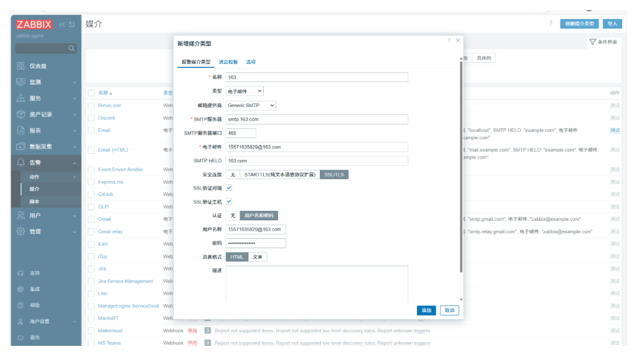Click the 添加 button in dialog
644x354 pixels.
(x=426, y=310)
